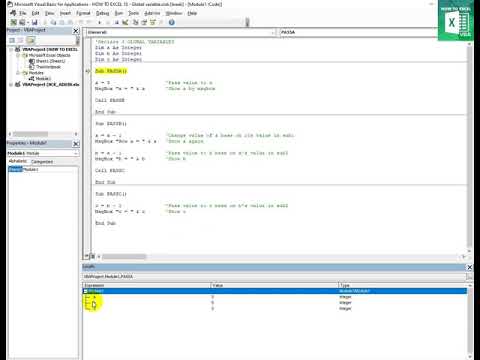Viewport: 480px width, 360px height.
Task: Collapse the Modules folder in Project tree
Action: click(18, 73)
